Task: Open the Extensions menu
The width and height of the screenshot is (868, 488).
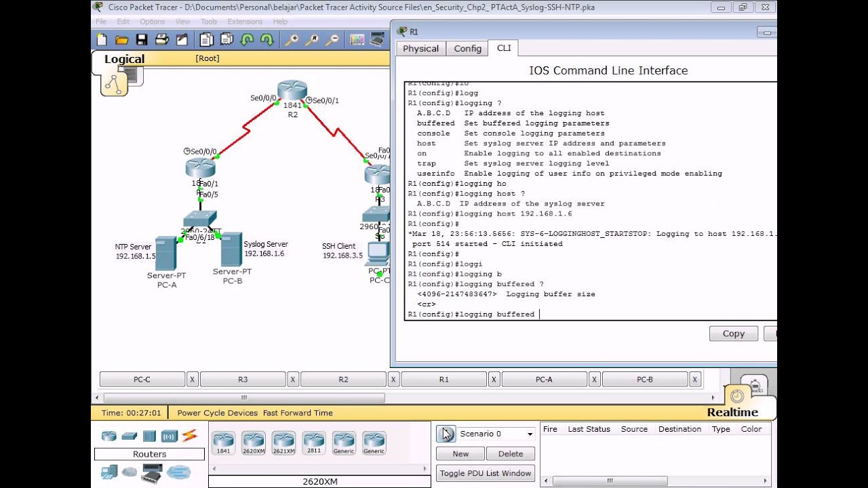Action: (245, 22)
